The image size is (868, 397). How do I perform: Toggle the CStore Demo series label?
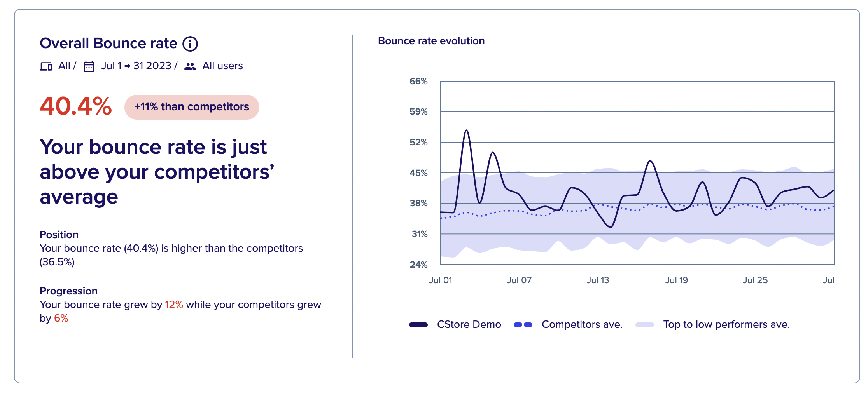coord(469,324)
